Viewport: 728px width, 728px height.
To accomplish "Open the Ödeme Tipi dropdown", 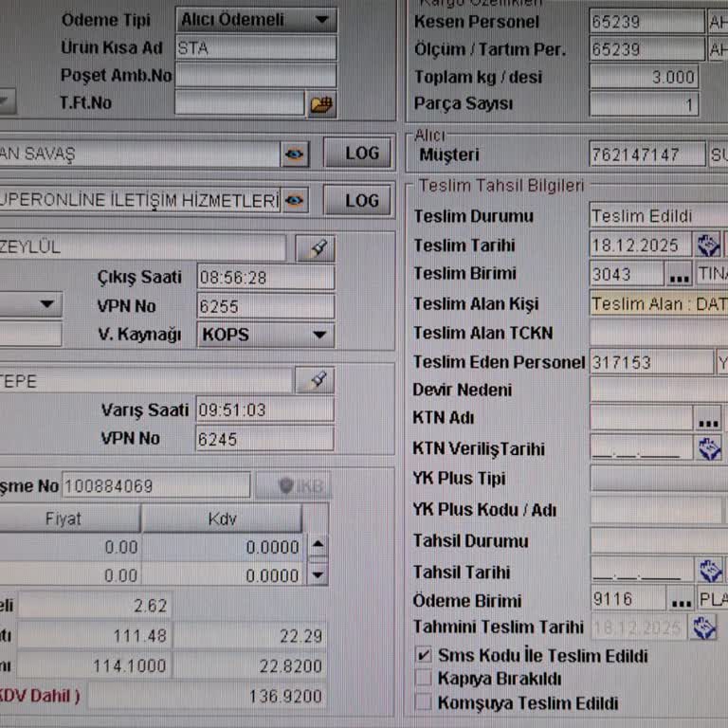I will pyautogui.click(x=256, y=20).
